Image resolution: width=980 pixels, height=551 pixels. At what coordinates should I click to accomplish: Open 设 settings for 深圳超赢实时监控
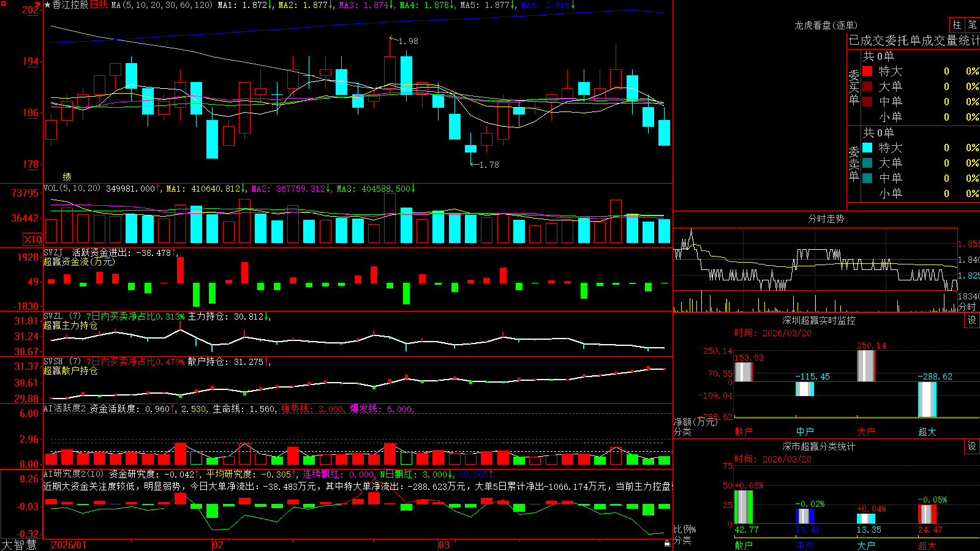click(x=972, y=320)
